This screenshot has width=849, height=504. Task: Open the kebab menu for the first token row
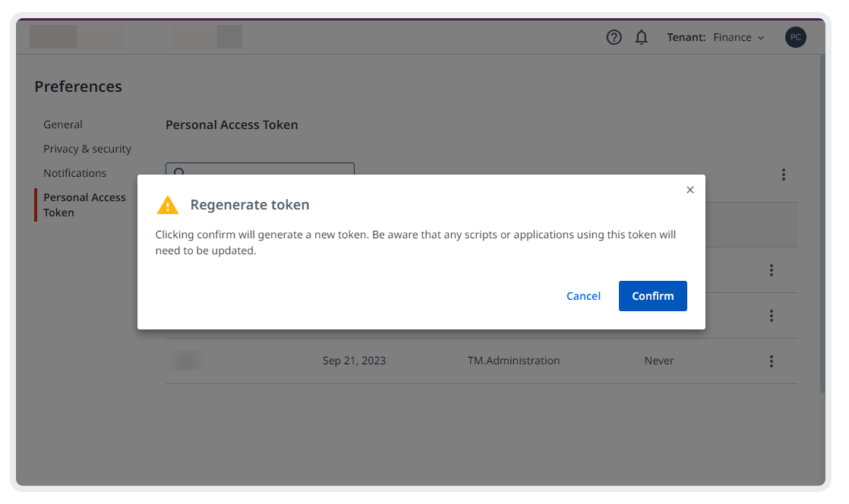pos(771,270)
